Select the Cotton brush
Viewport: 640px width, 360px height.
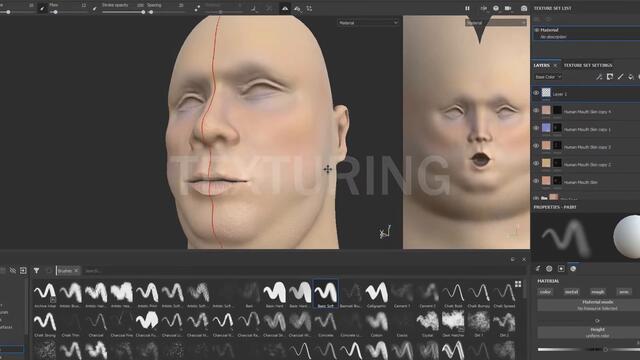pos(376,324)
